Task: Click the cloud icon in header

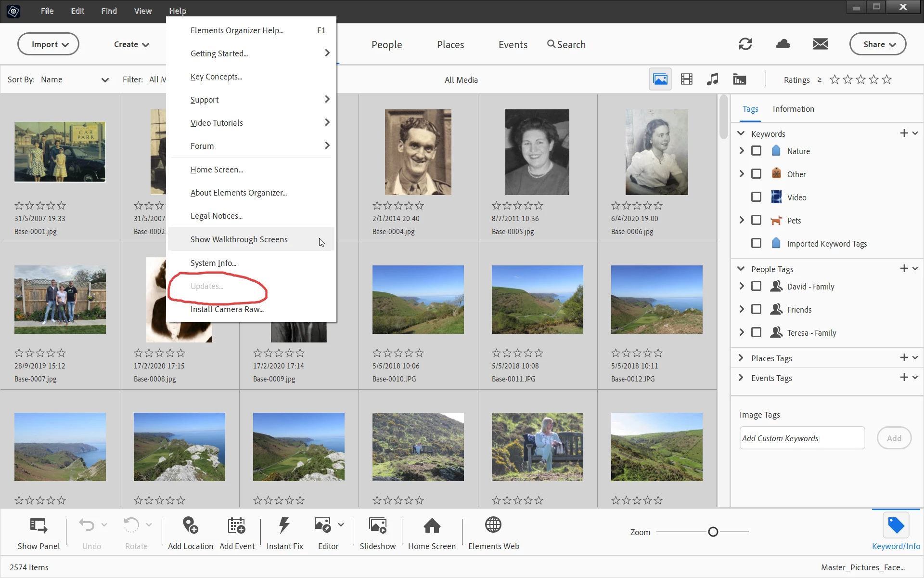Action: click(x=783, y=44)
